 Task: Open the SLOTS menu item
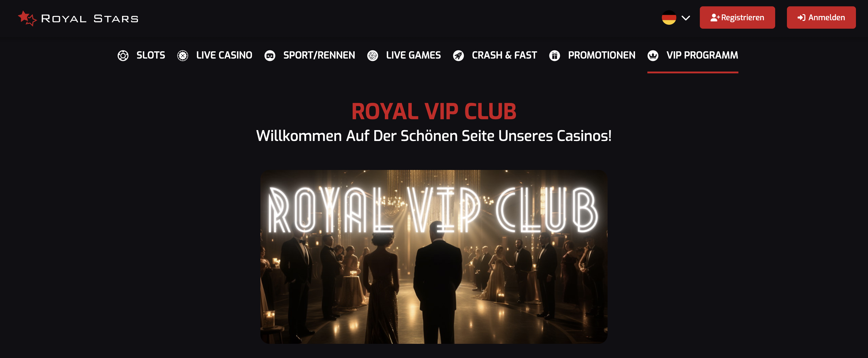(151, 55)
